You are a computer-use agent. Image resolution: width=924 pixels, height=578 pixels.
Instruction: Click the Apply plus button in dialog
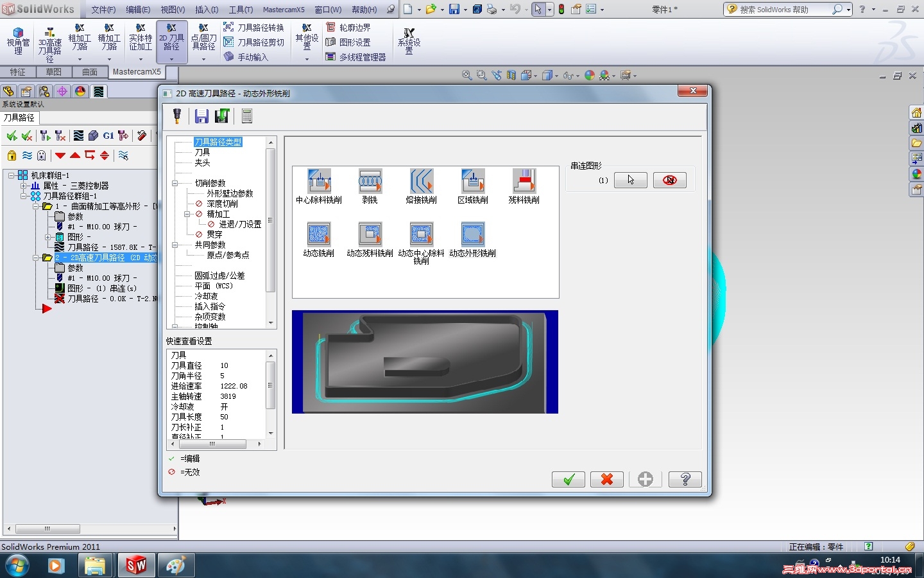(646, 479)
